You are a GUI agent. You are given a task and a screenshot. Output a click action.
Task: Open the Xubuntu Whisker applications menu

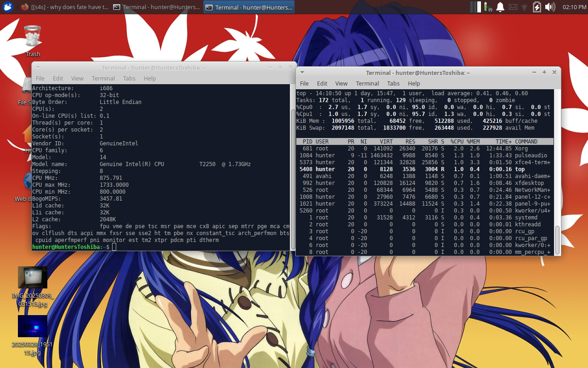tap(8, 7)
